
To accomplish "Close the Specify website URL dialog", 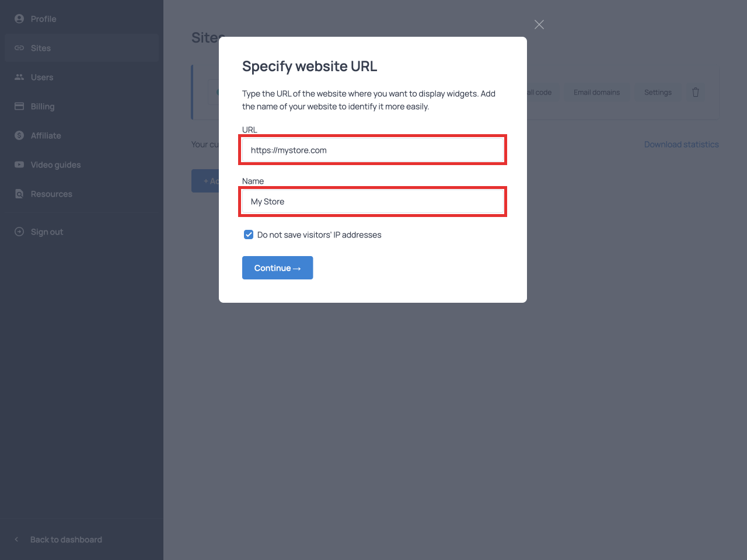I will click(x=539, y=24).
